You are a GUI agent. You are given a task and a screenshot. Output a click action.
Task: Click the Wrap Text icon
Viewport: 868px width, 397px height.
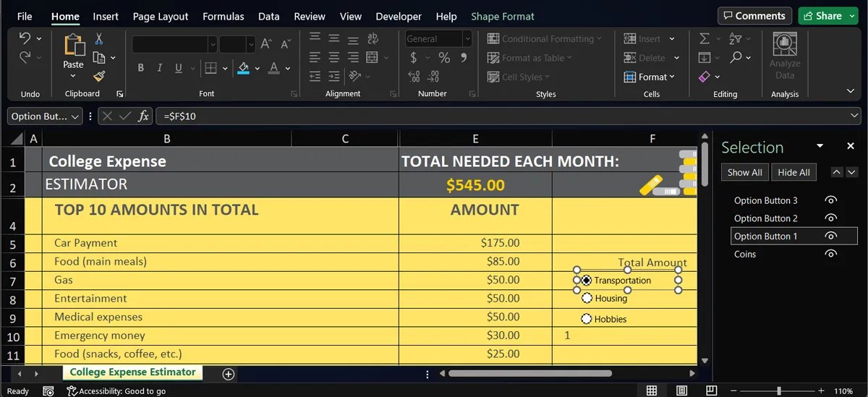coord(373,38)
